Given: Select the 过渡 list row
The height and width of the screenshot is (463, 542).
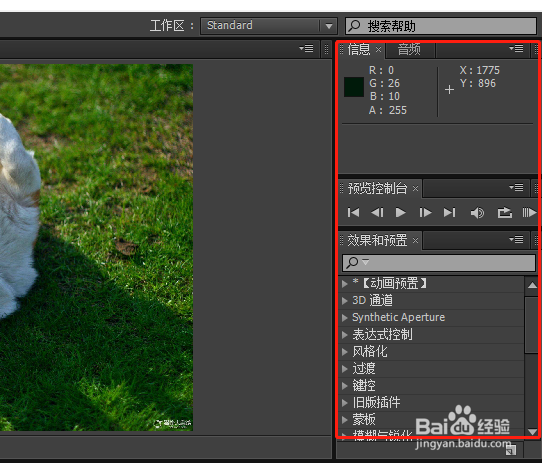Looking at the screenshot, I should 431,369.
